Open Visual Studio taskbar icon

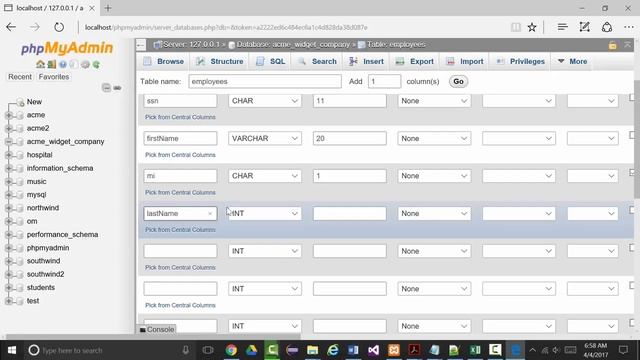tap(373, 350)
